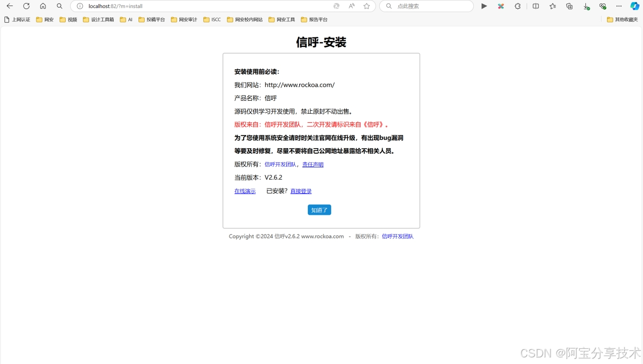Click the play triangle extension icon

point(484,6)
